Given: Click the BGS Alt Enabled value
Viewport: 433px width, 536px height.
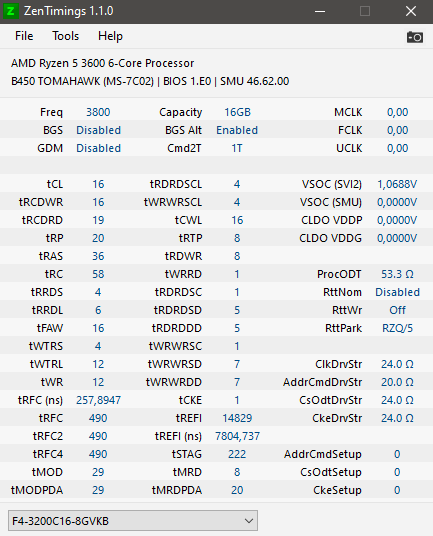Looking at the screenshot, I should (x=237, y=130).
